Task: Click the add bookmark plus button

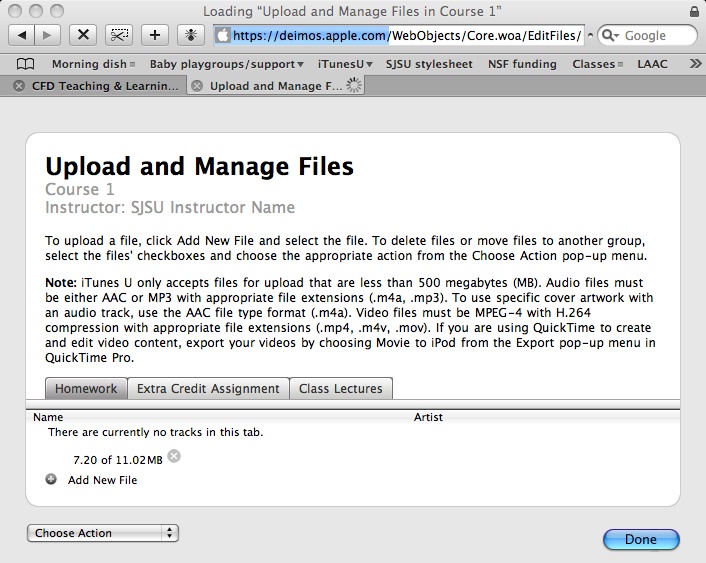Action: [x=154, y=35]
